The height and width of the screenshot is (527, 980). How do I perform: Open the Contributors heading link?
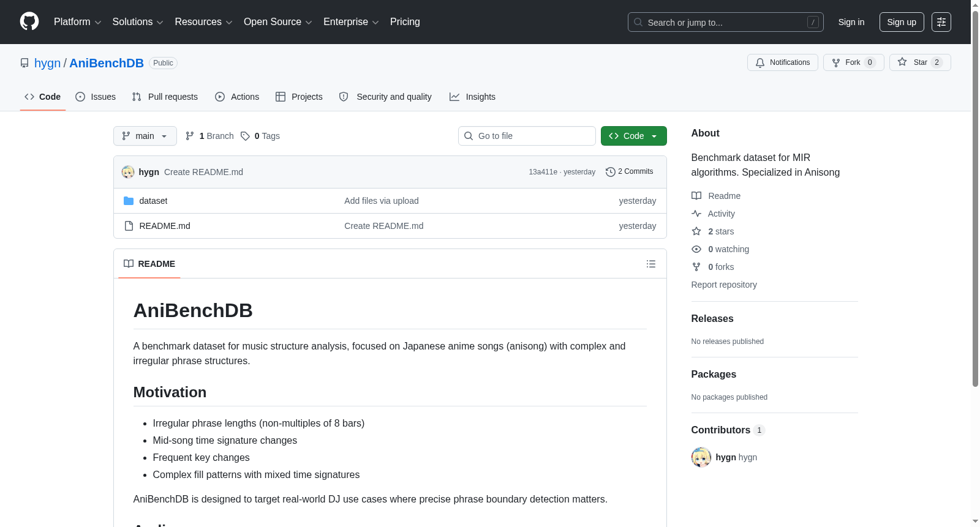[x=728, y=430]
